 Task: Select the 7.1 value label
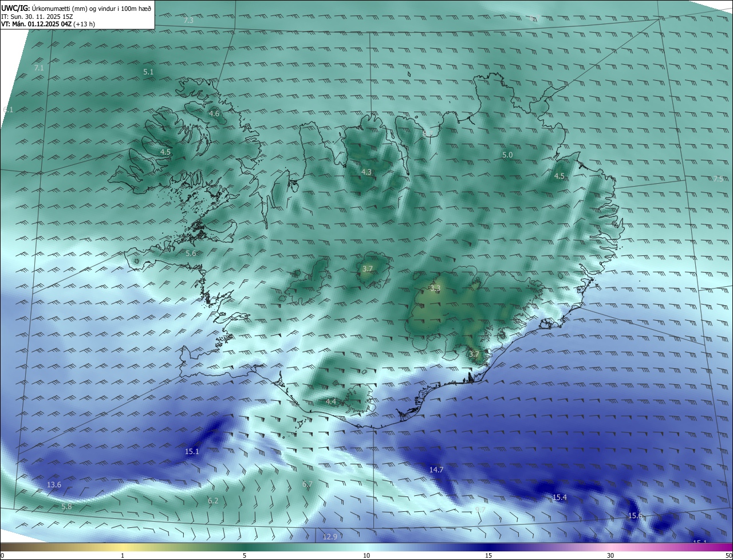pos(39,68)
